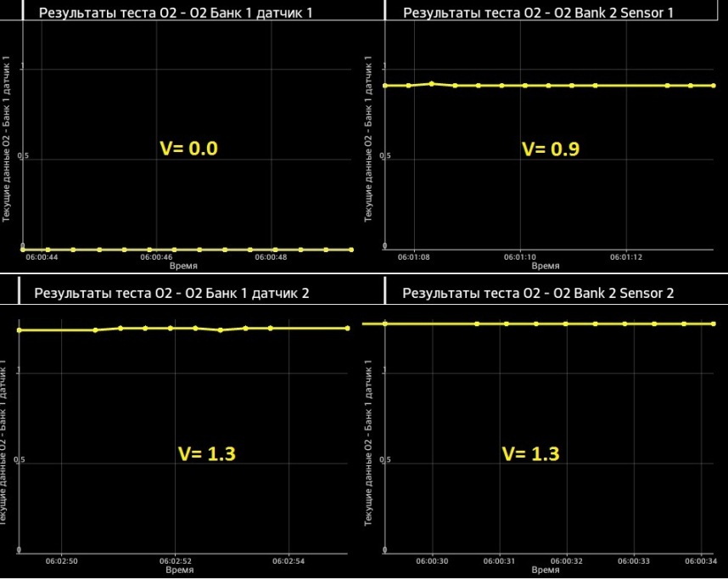Click the 06:02:54 time tick
728x579 pixels.
[289, 561]
